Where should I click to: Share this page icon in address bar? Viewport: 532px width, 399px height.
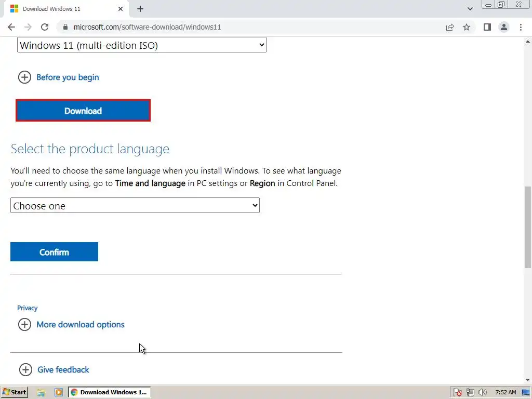pyautogui.click(x=450, y=27)
